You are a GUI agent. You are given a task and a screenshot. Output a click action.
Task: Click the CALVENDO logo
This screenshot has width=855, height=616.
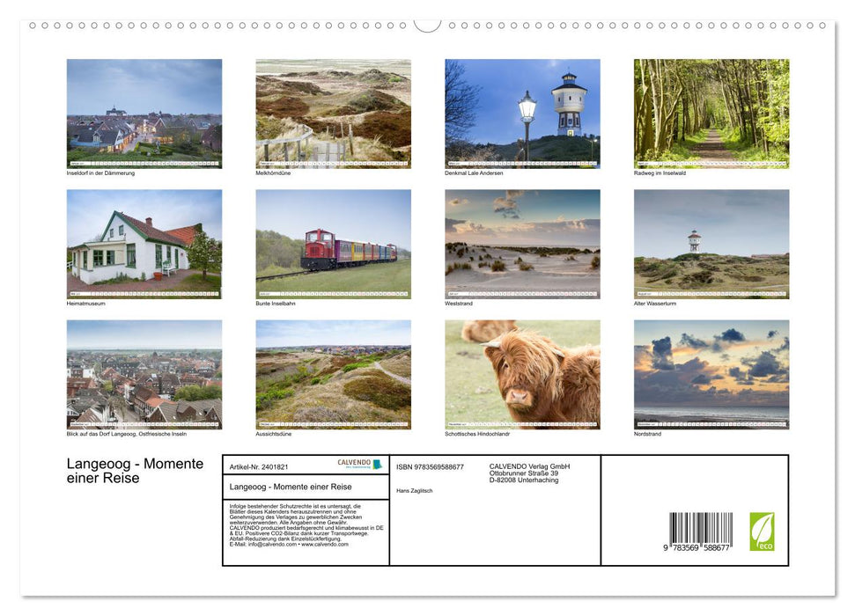(x=359, y=464)
